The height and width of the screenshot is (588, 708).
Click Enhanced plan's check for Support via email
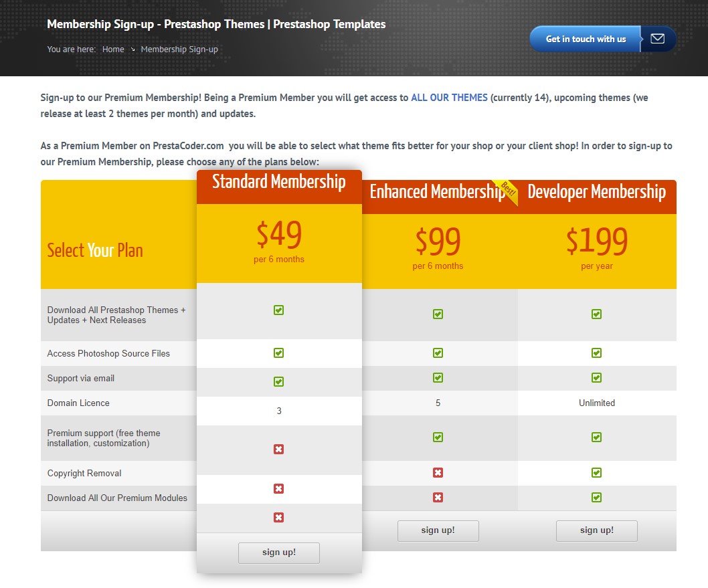coord(438,378)
